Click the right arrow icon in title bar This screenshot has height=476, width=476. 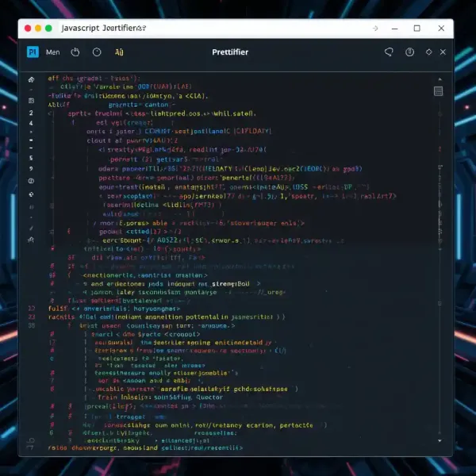click(375, 29)
